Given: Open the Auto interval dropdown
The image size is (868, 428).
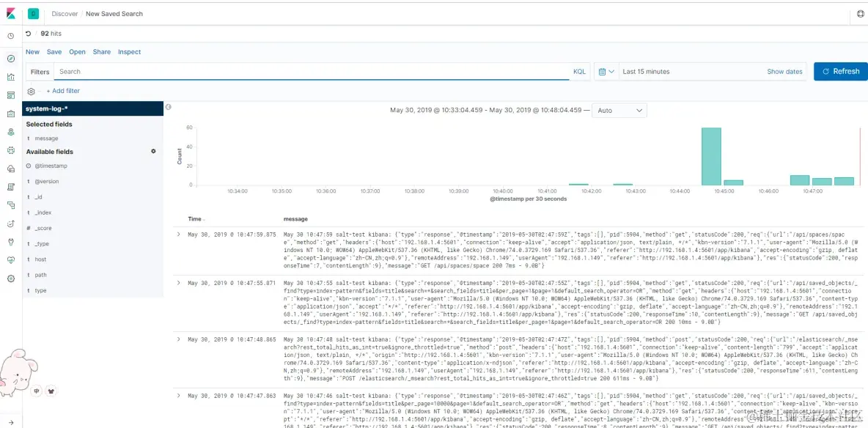Looking at the screenshot, I should click(619, 110).
